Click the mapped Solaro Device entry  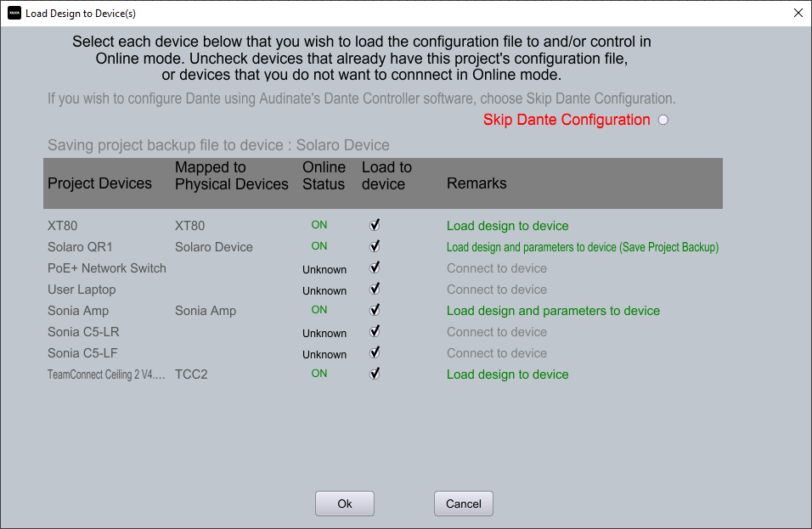(x=213, y=247)
